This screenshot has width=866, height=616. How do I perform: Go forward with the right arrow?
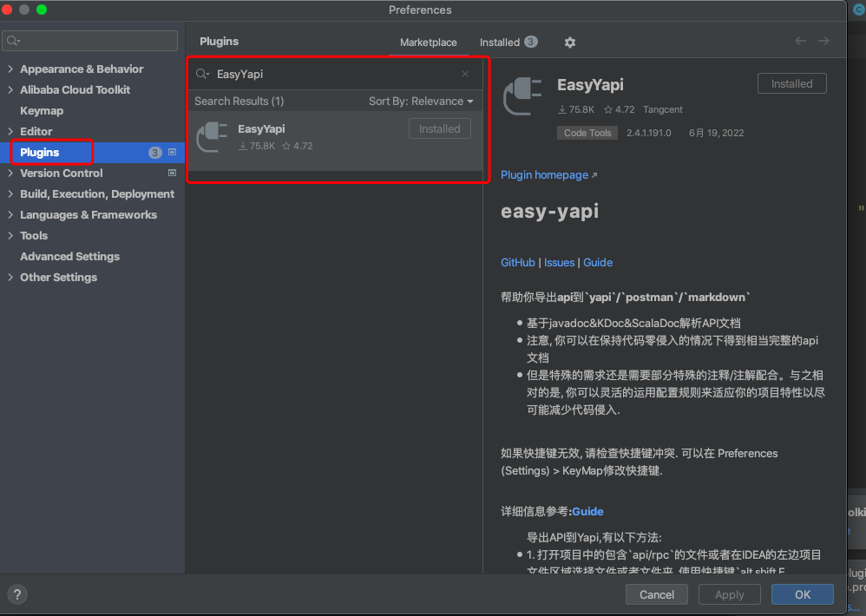tap(823, 41)
